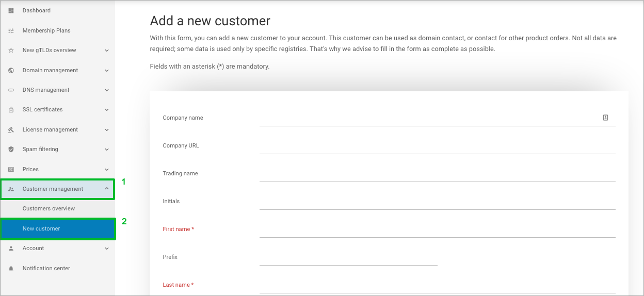644x296 pixels.
Task: Click the bell icon for Notification center
Action: (11, 269)
